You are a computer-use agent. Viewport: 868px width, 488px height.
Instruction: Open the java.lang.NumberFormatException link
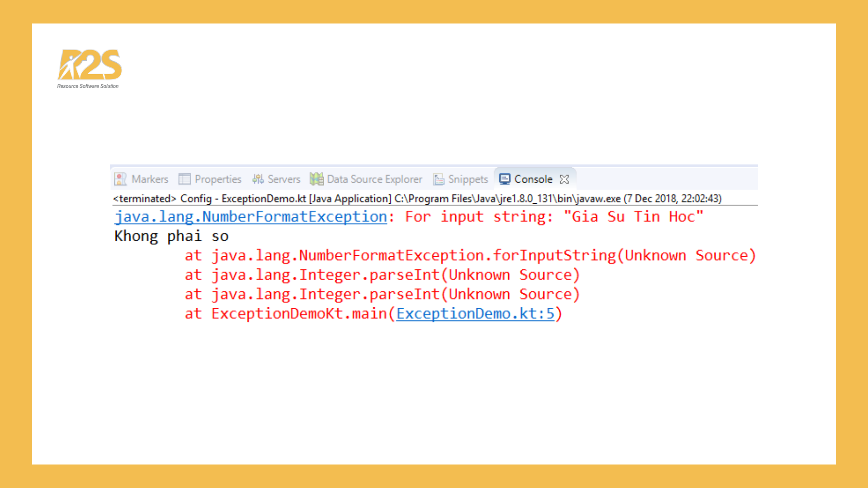coord(251,217)
